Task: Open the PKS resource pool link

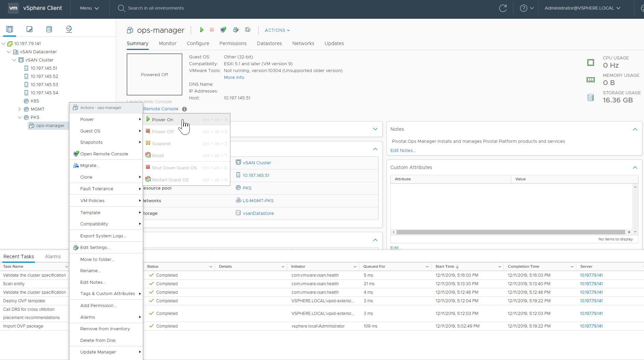Action: 247,188
